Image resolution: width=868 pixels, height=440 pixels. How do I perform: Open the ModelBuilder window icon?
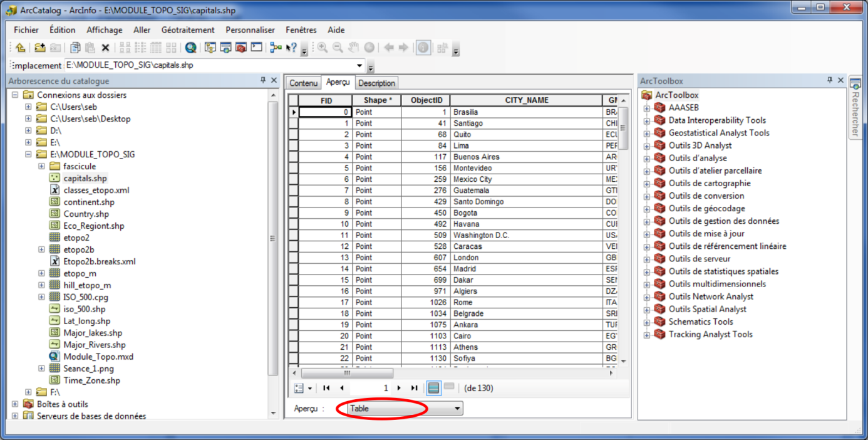[276, 48]
